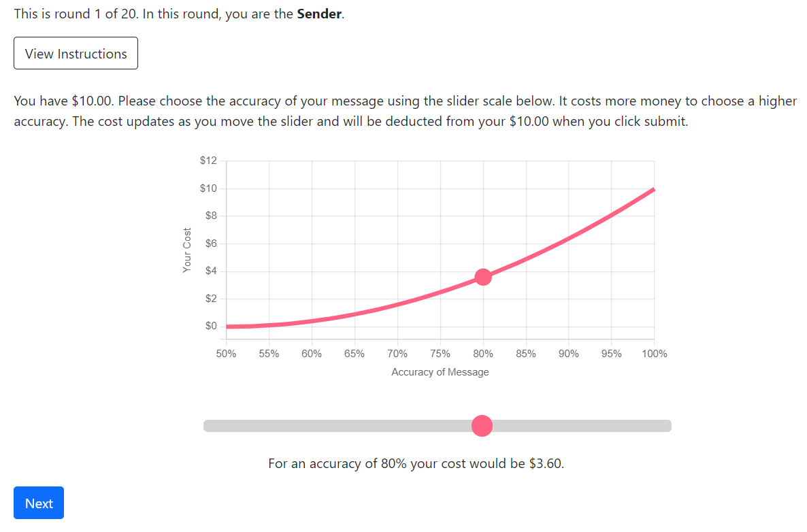The width and height of the screenshot is (807, 532).
Task: Click the curve's top end at 100% accuracy
Action: 654,189
